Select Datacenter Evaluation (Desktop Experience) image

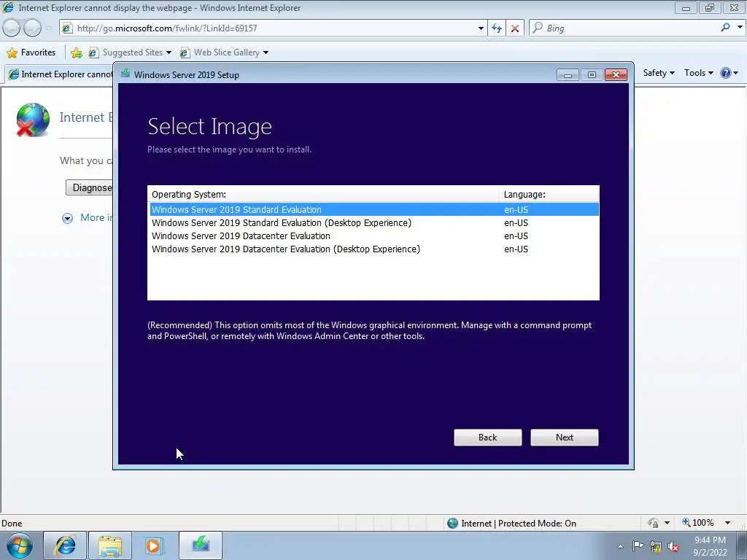(x=374, y=249)
